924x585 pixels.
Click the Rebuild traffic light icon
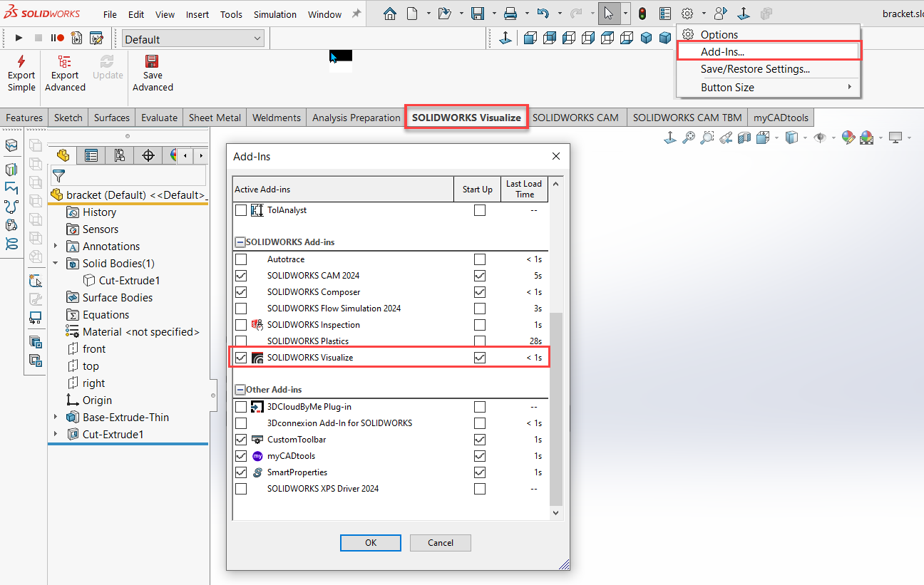[x=642, y=14]
